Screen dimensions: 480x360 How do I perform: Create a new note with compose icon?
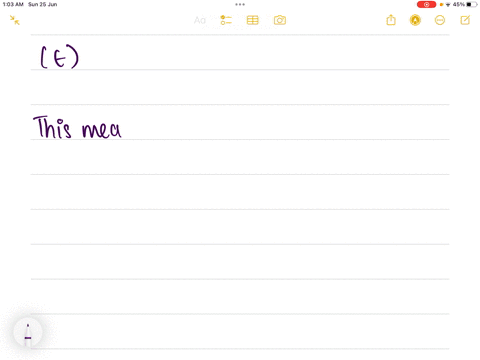pos(465,20)
